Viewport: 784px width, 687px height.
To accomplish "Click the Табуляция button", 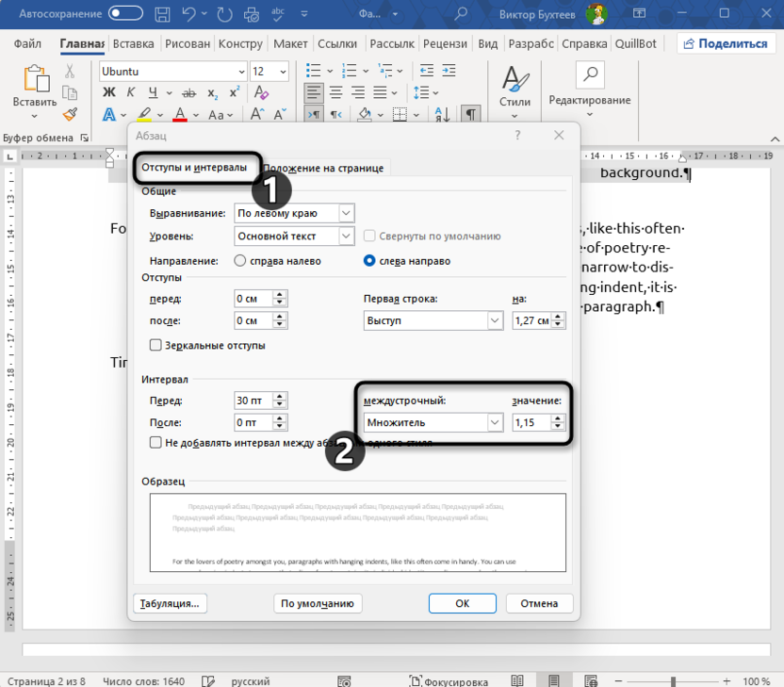I will click(x=171, y=603).
